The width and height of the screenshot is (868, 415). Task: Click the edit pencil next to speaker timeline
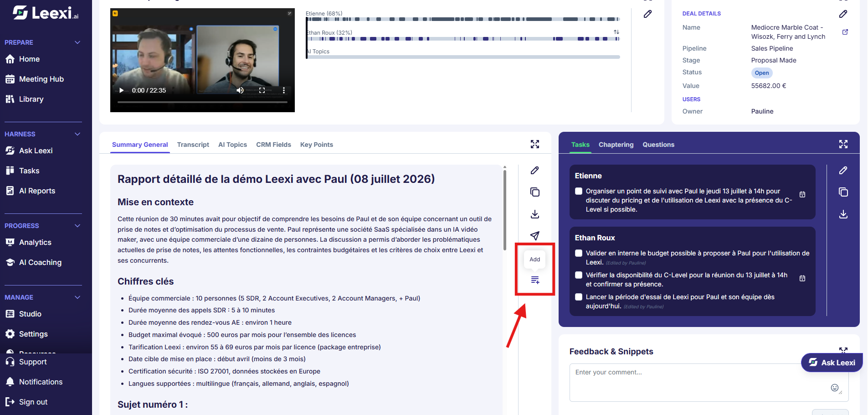point(647,14)
